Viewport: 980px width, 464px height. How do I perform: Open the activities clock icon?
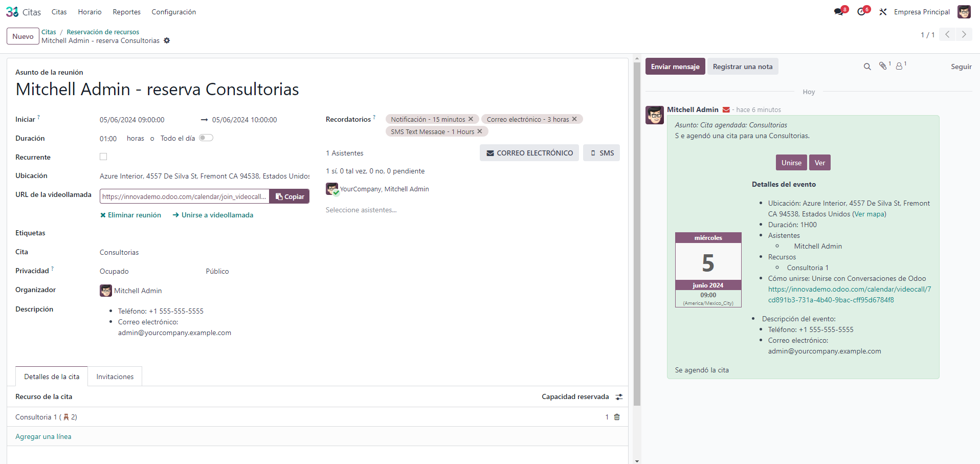[x=862, y=12]
